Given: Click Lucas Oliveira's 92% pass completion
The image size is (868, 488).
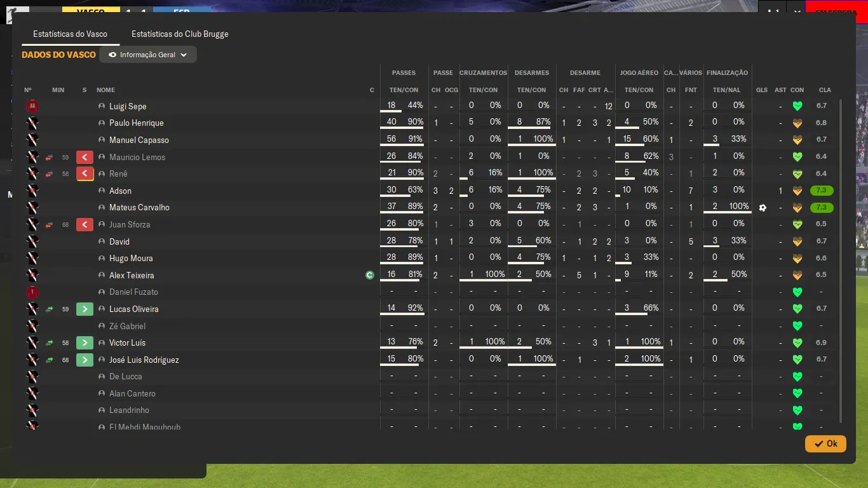Looking at the screenshot, I should coord(416,308).
